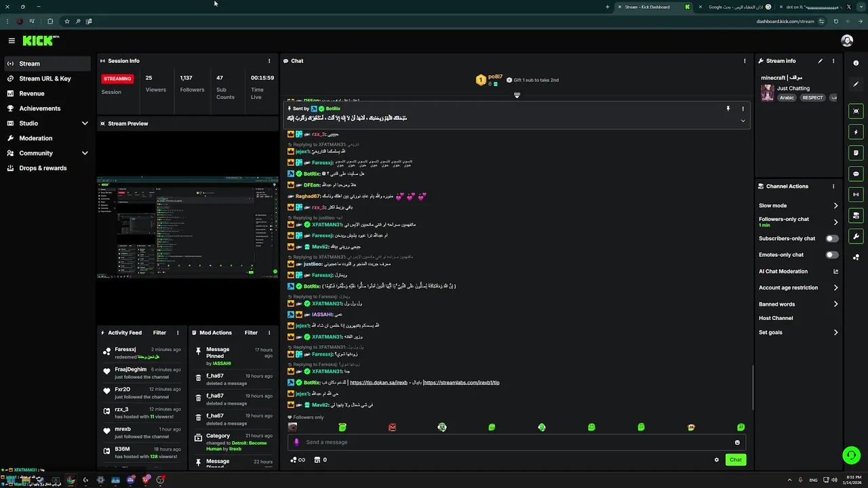Open Stream info three-dot menu

coord(833,61)
